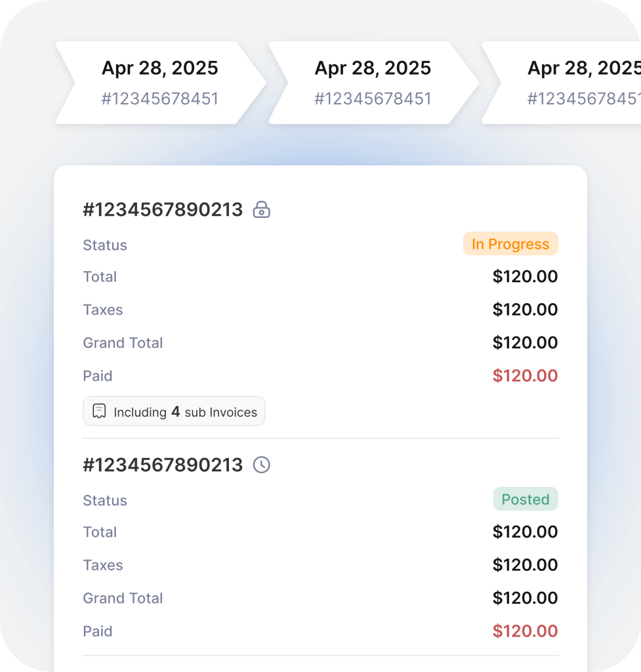641x672 pixels.
Task: Click the Taxes amount of the In Progress invoice
Action: point(525,310)
